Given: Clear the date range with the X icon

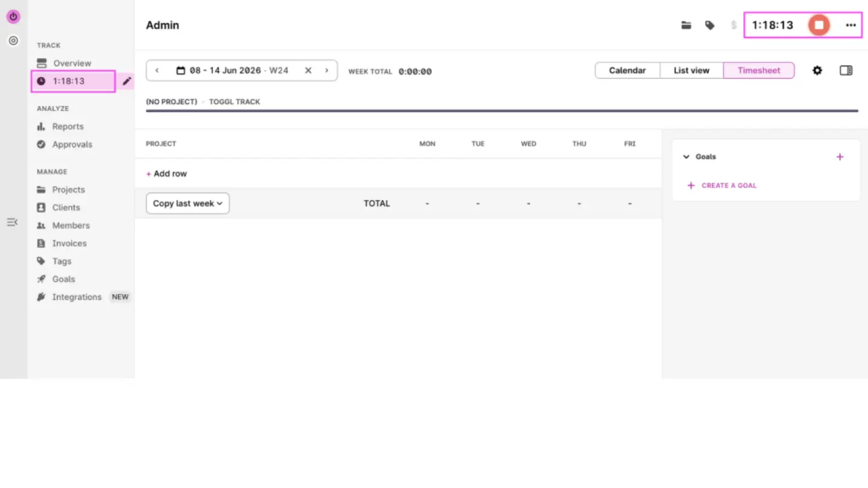Looking at the screenshot, I should 308,70.
